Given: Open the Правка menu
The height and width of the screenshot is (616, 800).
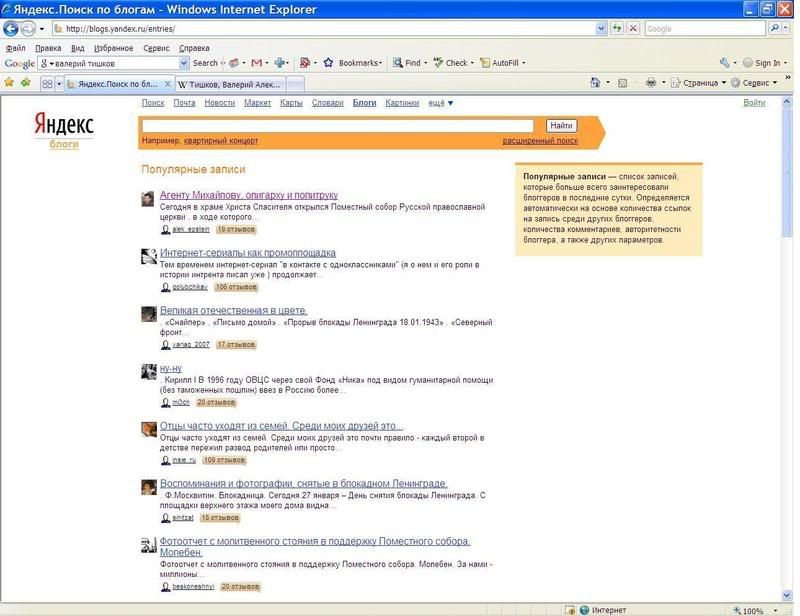Looking at the screenshot, I should tap(48, 48).
